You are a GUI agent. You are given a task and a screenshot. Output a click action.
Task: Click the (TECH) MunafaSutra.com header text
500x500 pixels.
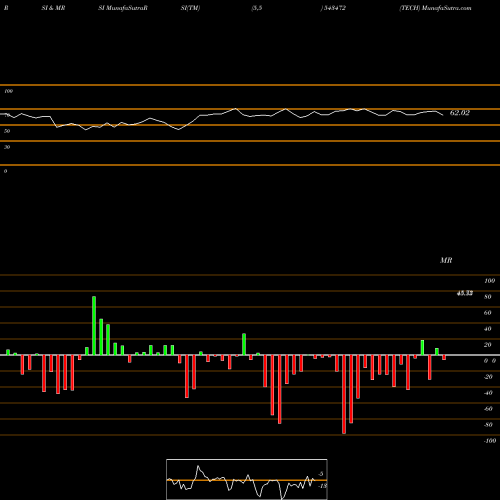(435, 8)
